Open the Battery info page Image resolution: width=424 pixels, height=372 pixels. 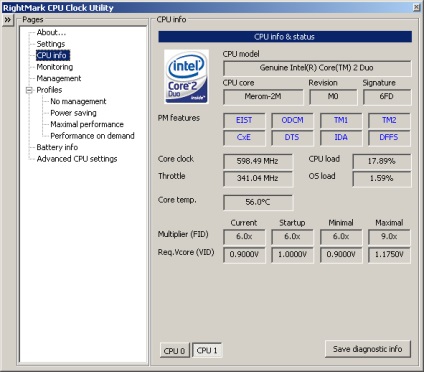tap(57, 147)
